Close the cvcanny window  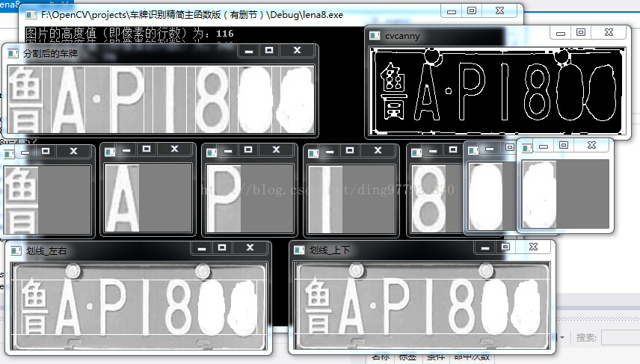609,32
